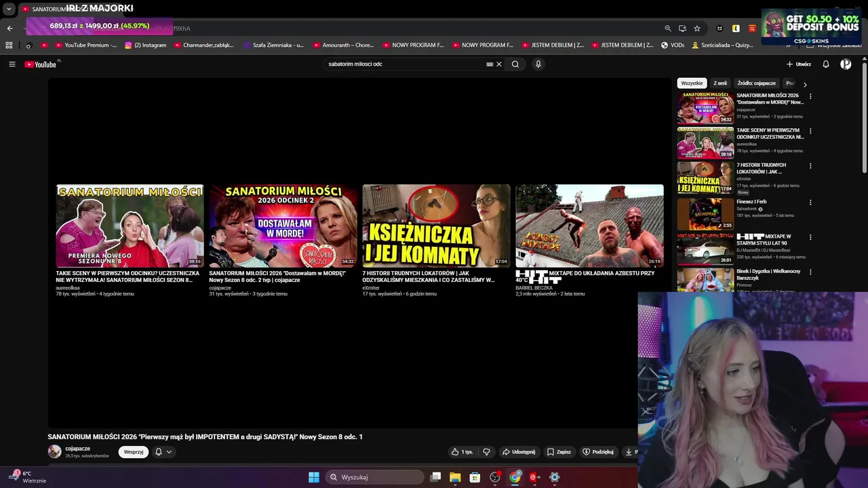Viewport: 868px width, 488px height.
Task: Open the Amouranth bookmark
Action: tap(343, 45)
